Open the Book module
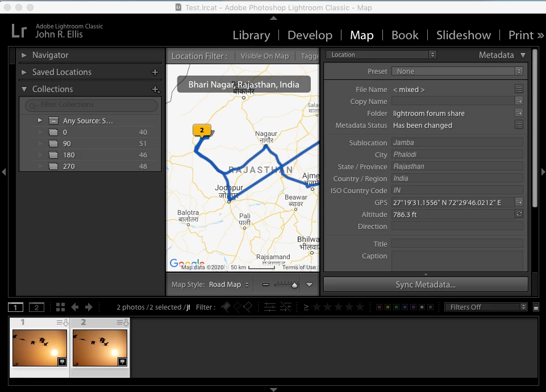Screen dimensions: 546x392 [405, 35]
